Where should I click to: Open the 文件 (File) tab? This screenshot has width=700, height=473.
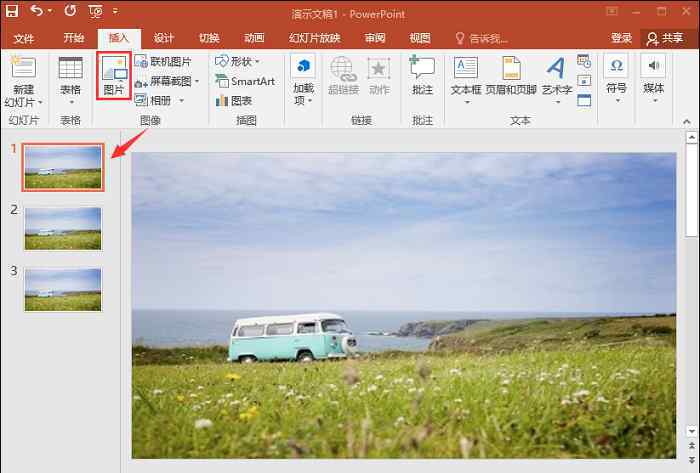pos(24,38)
